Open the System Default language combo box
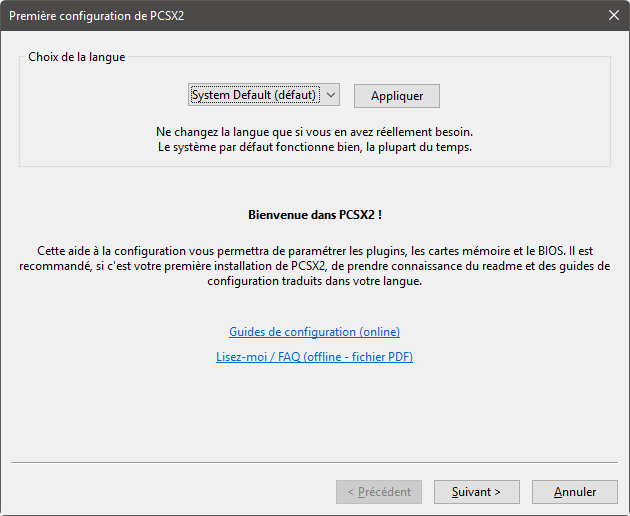630x516 pixels. 254,95
